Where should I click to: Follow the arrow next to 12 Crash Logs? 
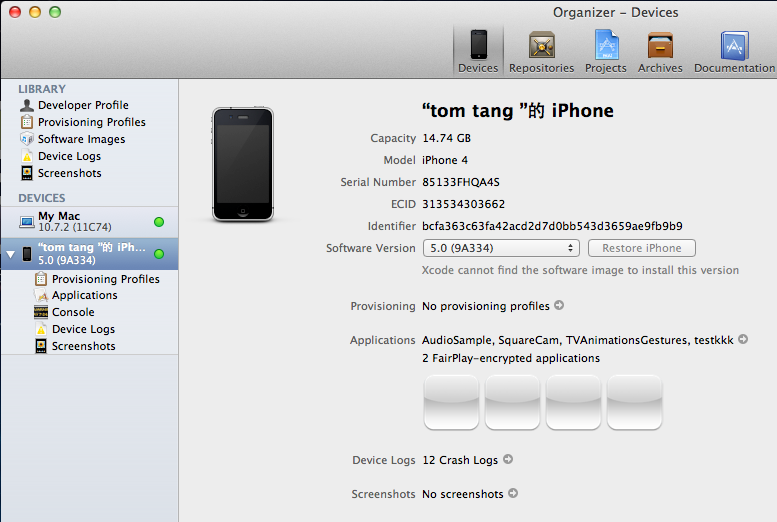point(508,459)
